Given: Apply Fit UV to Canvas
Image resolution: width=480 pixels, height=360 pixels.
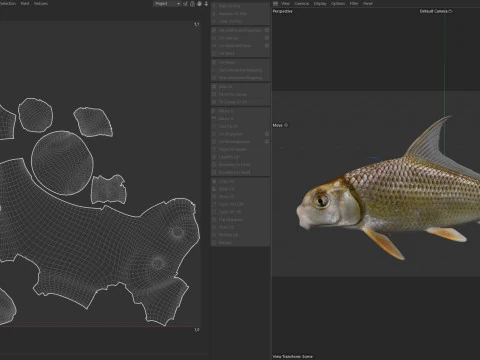Looking at the screenshot, I should click(x=240, y=94).
